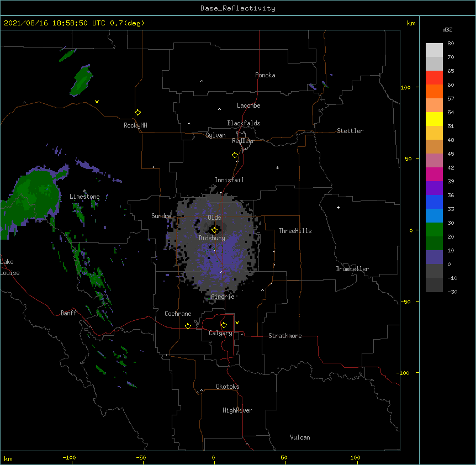
Task: Click the Vulcan label
Action: (300, 437)
